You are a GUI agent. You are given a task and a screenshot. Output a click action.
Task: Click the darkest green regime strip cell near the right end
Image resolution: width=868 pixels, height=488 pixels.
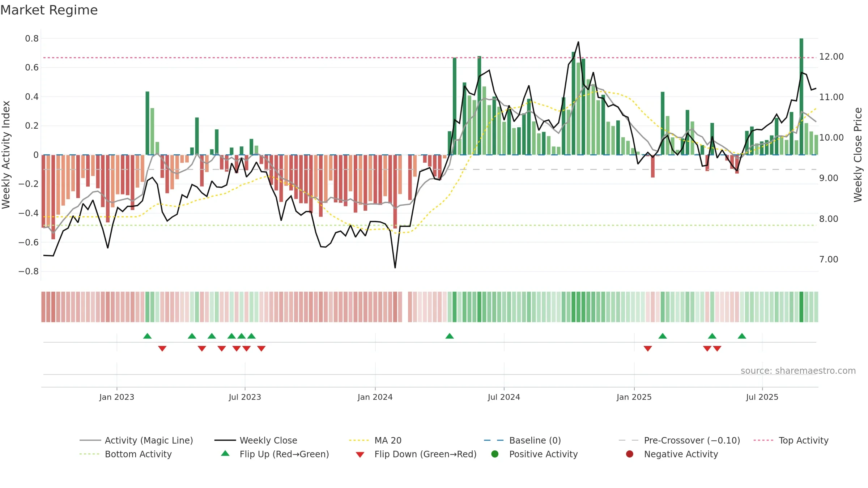pyautogui.click(x=801, y=307)
